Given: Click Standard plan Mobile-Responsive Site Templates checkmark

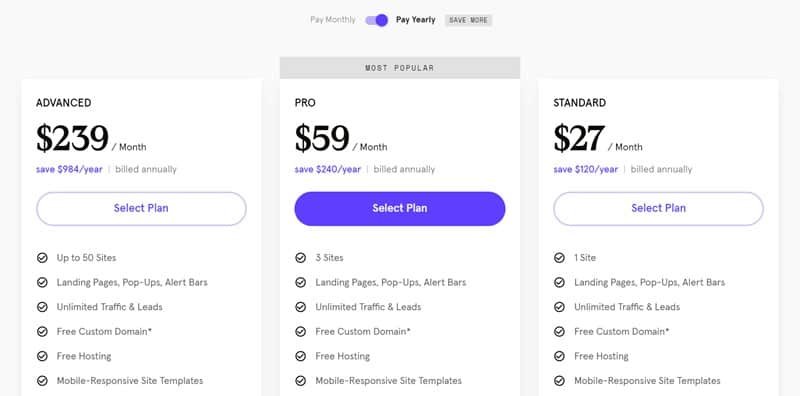Looking at the screenshot, I should click(560, 381).
